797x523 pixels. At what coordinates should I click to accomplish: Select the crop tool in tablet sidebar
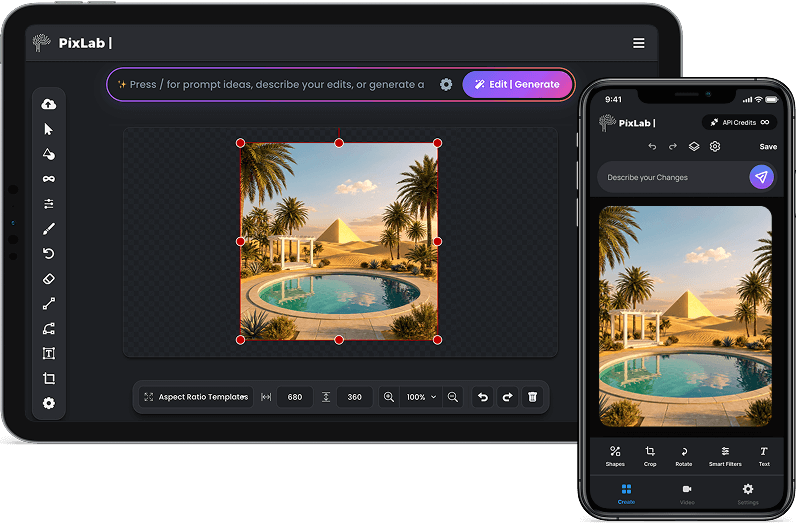[48, 378]
